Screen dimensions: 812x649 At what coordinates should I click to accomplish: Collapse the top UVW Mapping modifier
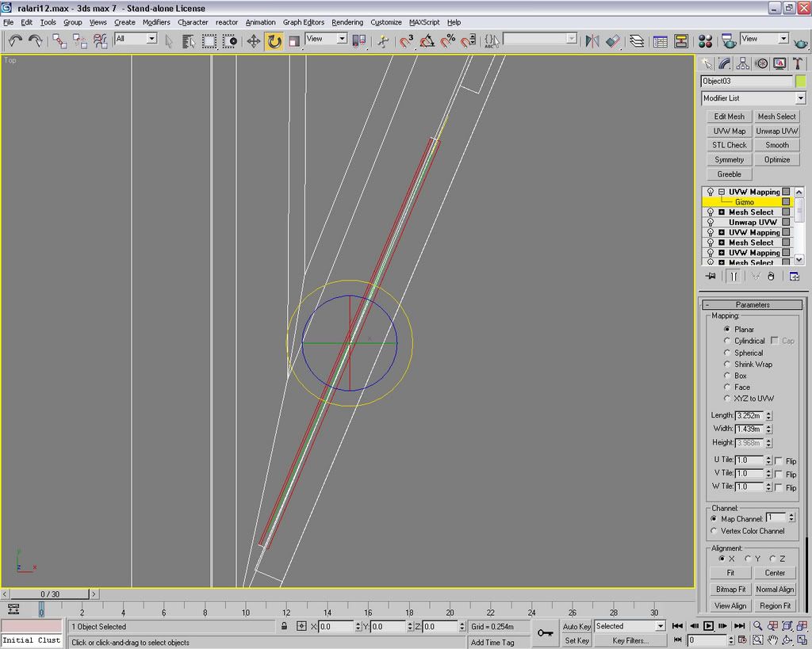click(722, 192)
